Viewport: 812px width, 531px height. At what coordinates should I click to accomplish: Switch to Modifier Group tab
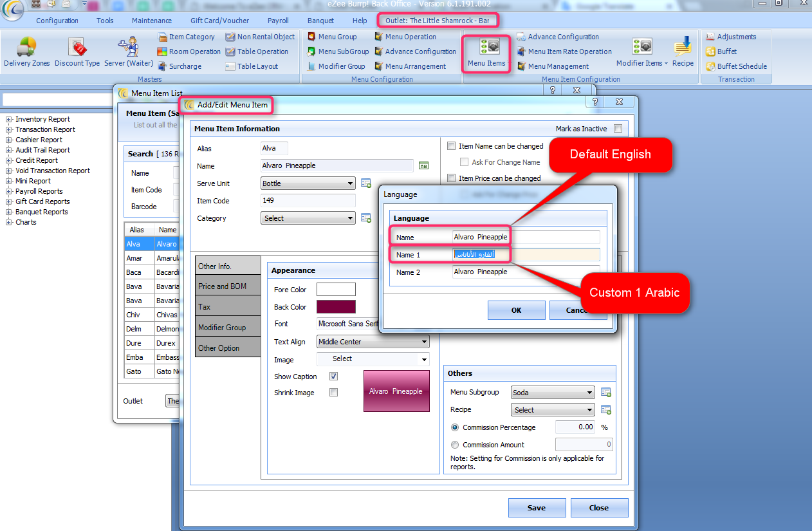click(x=228, y=328)
